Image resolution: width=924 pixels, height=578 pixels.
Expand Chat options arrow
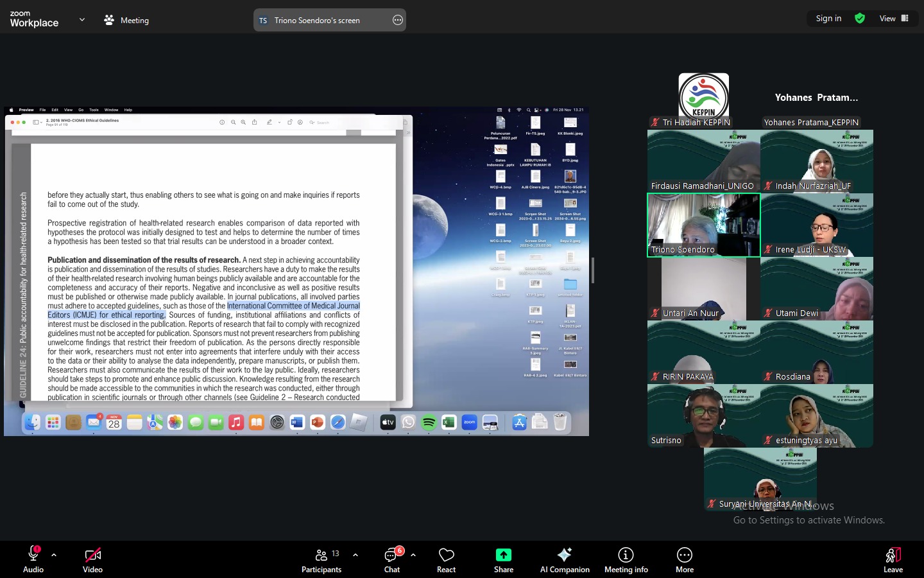pyautogui.click(x=413, y=555)
